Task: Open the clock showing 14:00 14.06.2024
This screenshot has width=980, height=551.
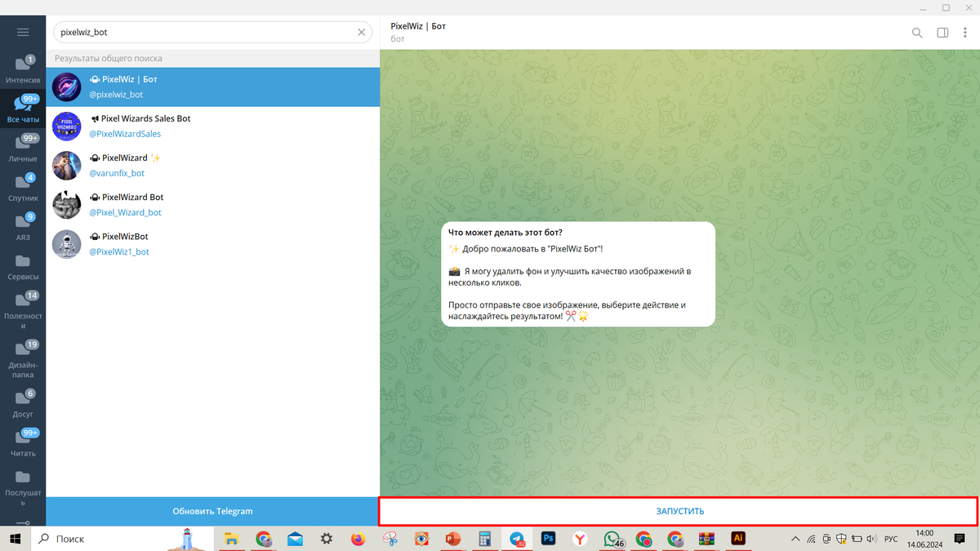Action: click(x=924, y=539)
